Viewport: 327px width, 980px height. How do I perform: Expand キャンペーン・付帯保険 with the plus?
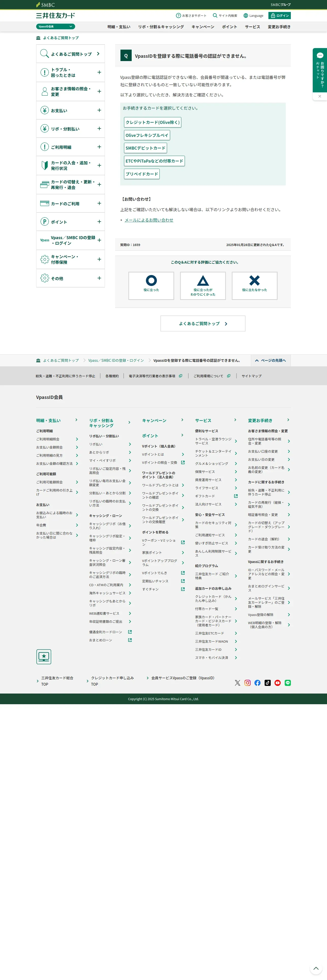click(99, 260)
